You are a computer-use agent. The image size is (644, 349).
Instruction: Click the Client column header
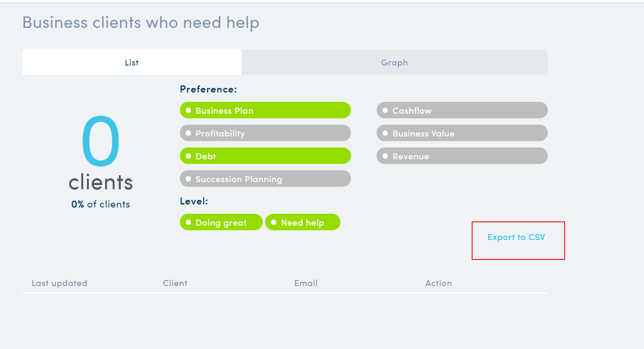[175, 283]
